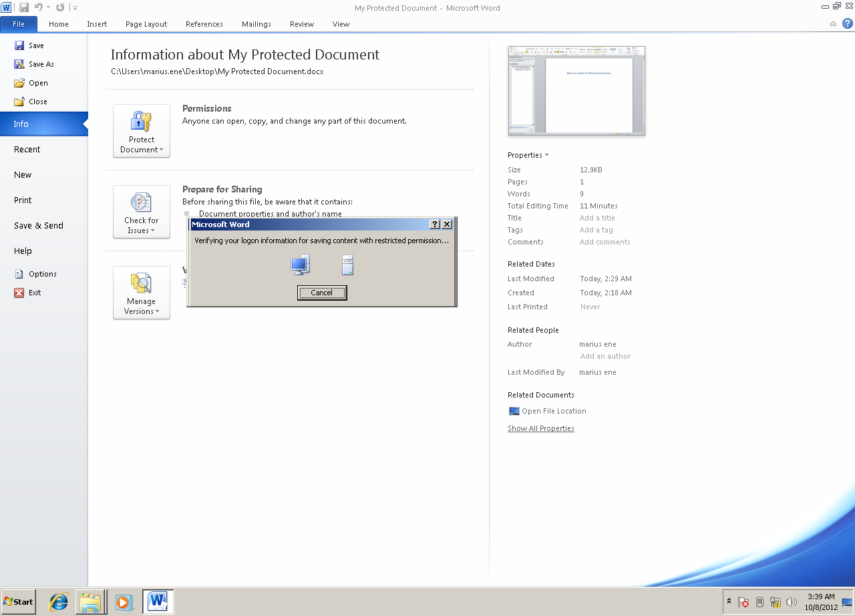Click the Save icon in backstage menu

coord(19,45)
